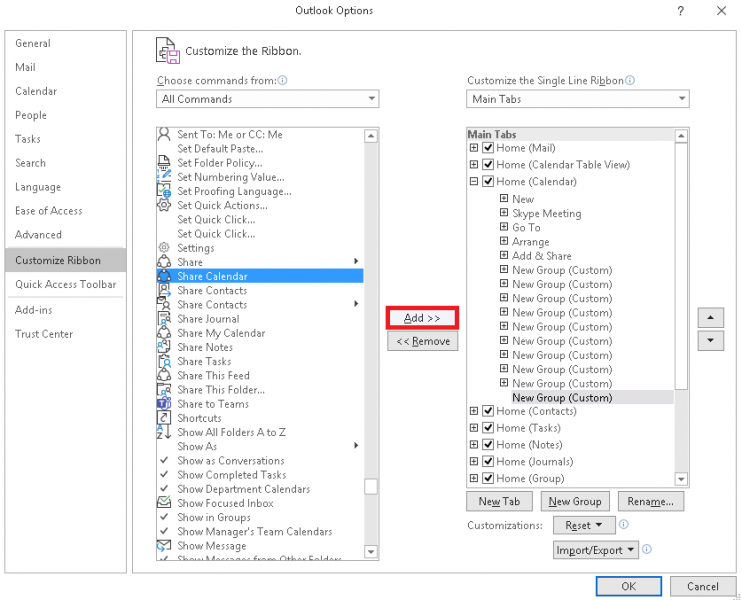This screenshot has height=600, width=742.
Task: Expand the Skype Meeting group
Action: tap(504, 212)
